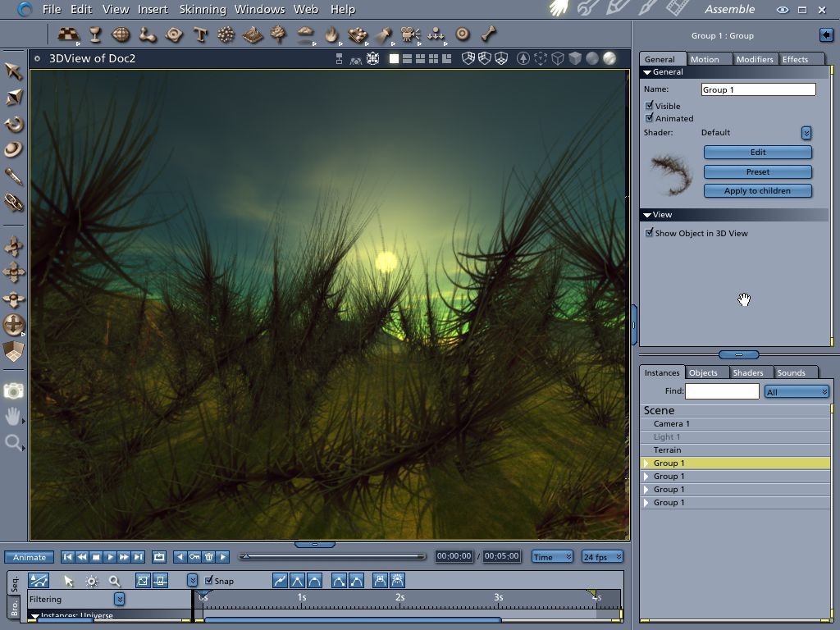The height and width of the screenshot is (630, 840).
Task: Toggle the Animated checkbox
Action: point(650,118)
